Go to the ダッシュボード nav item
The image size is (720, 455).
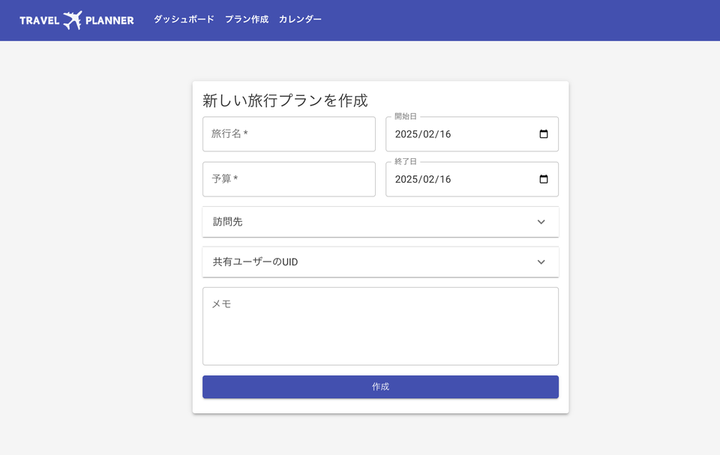point(183,20)
